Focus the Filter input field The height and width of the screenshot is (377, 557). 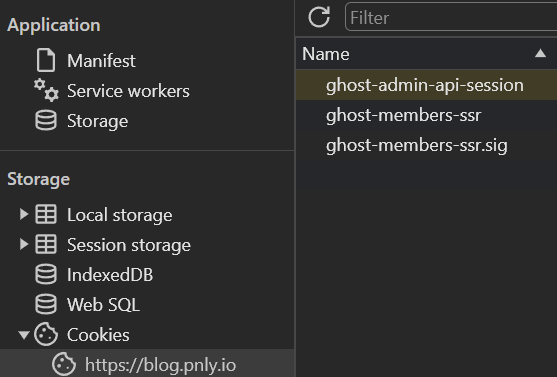point(451,17)
